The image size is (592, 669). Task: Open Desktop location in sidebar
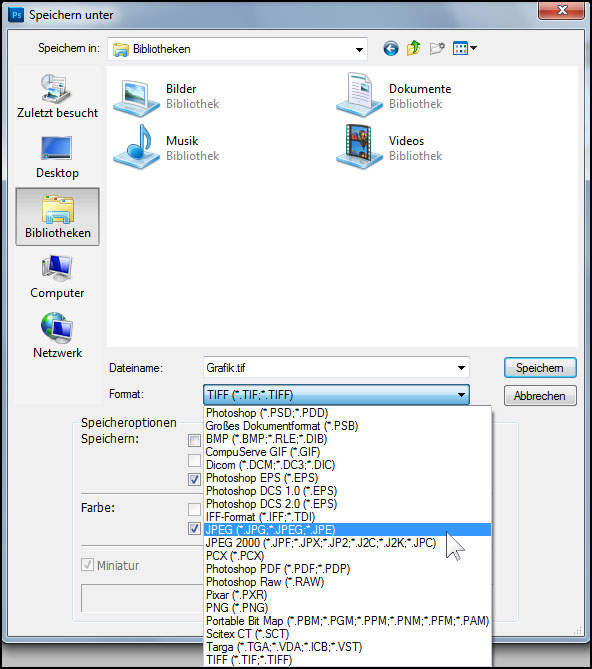57,157
